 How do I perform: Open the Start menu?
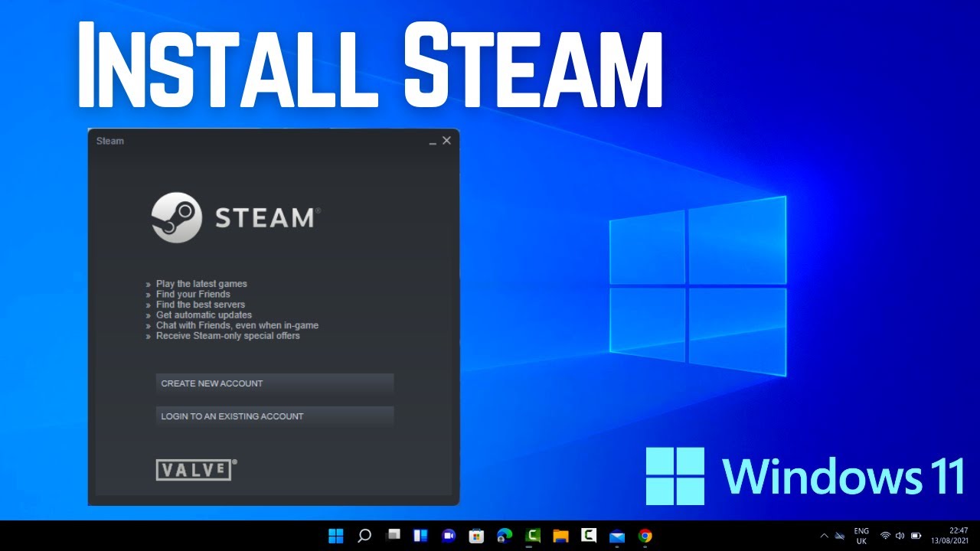pyautogui.click(x=336, y=535)
